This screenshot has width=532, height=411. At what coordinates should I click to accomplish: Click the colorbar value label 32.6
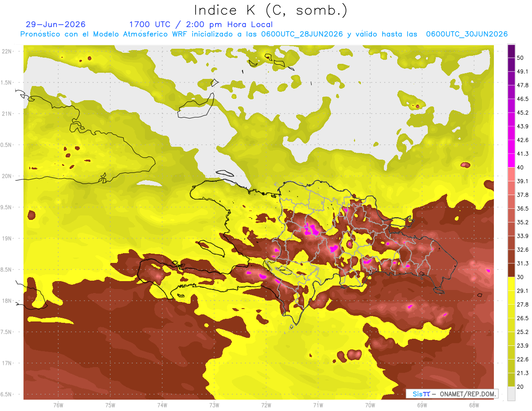(x=523, y=250)
